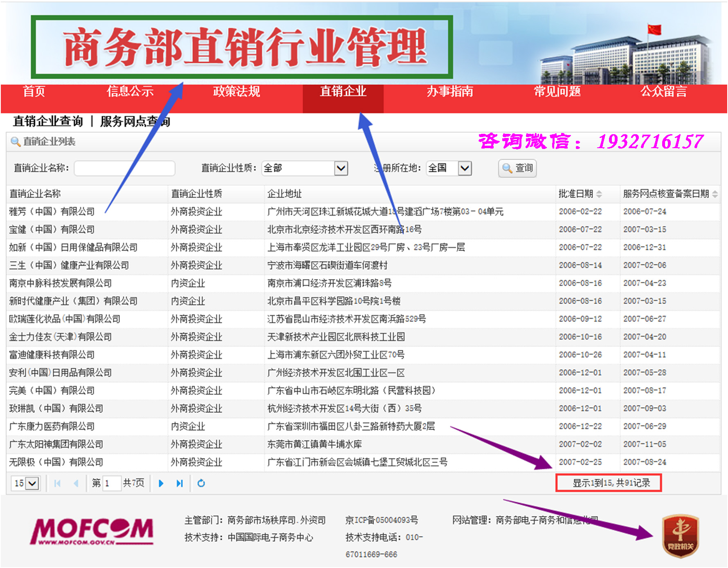Viewport: 728px width, 568px height.
Task: Open 信息公示 menu item
Action: point(130,91)
